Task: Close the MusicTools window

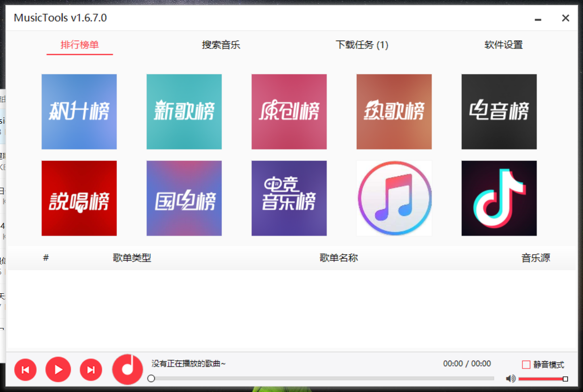Action: tap(565, 18)
